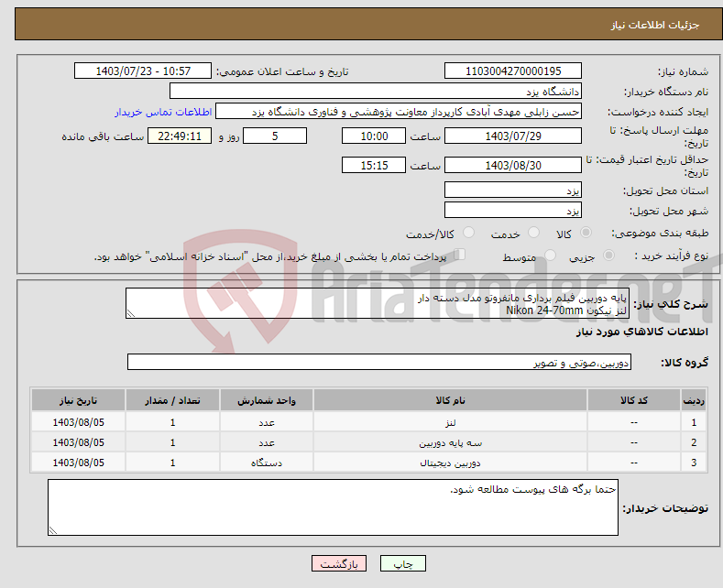Click the general need description textarea

click(378, 303)
